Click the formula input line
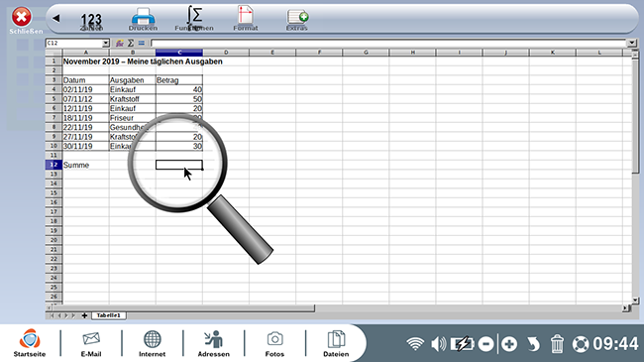Viewport: 644px width, 362px height. (x=388, y=44)
